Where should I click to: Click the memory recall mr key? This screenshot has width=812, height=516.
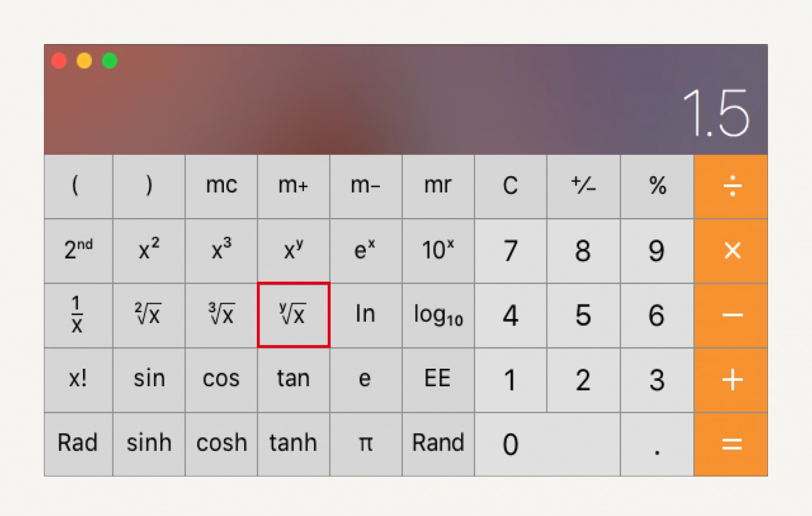(x=438, y=187)
